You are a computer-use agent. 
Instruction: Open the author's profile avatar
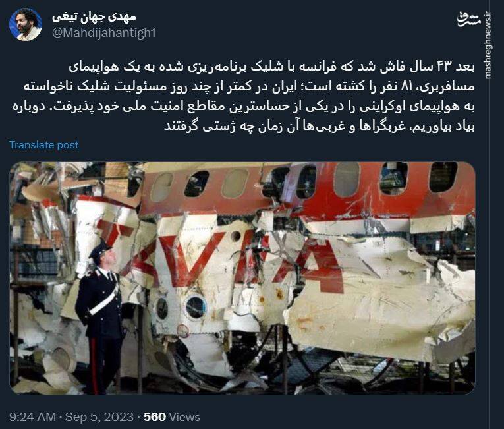(26, 24)
